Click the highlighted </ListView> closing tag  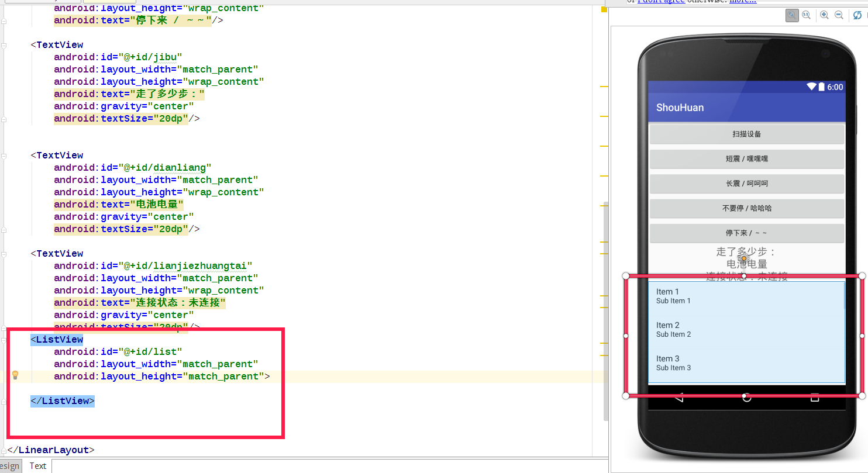(x=63, y=401)
